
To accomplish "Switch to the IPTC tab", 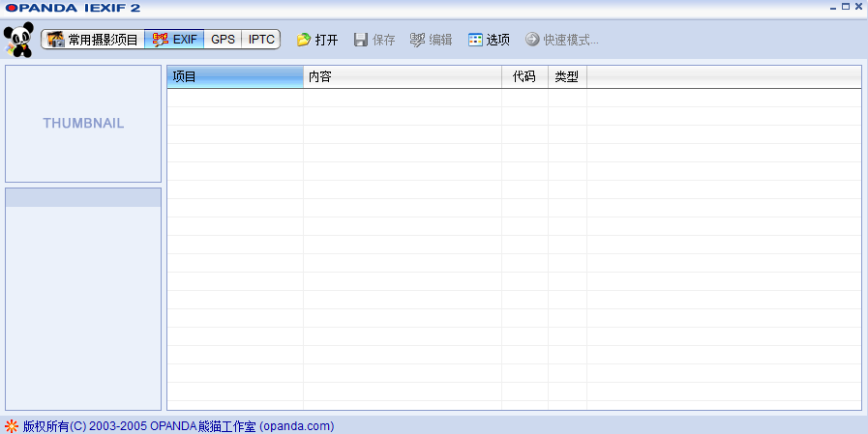I will pos(260,40).
